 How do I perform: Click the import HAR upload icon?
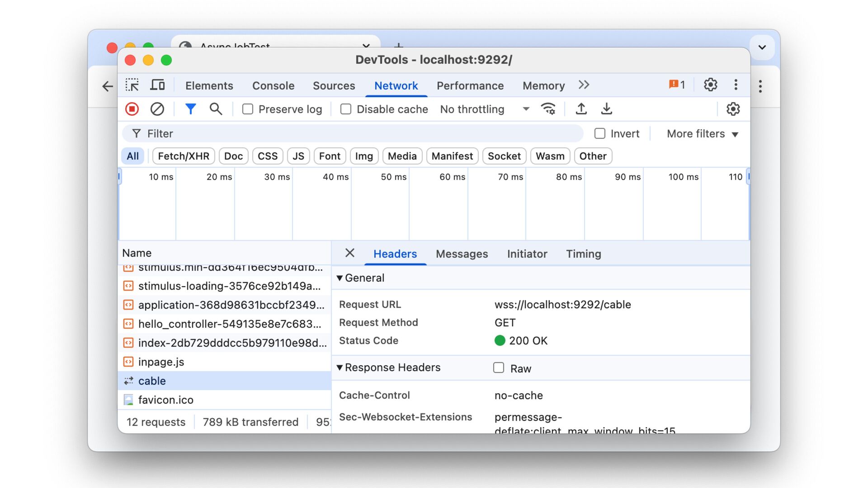point(581,109)
